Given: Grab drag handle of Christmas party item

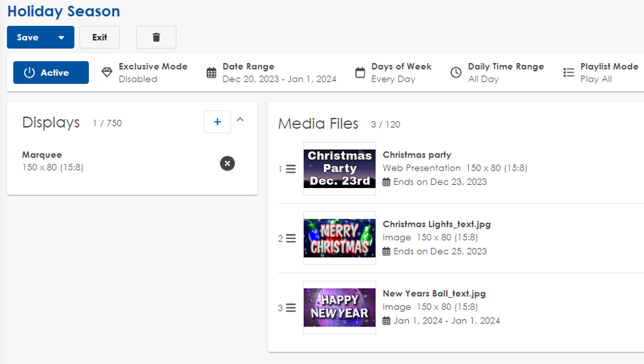Looking at the screenshot, I should coord(291,169).
